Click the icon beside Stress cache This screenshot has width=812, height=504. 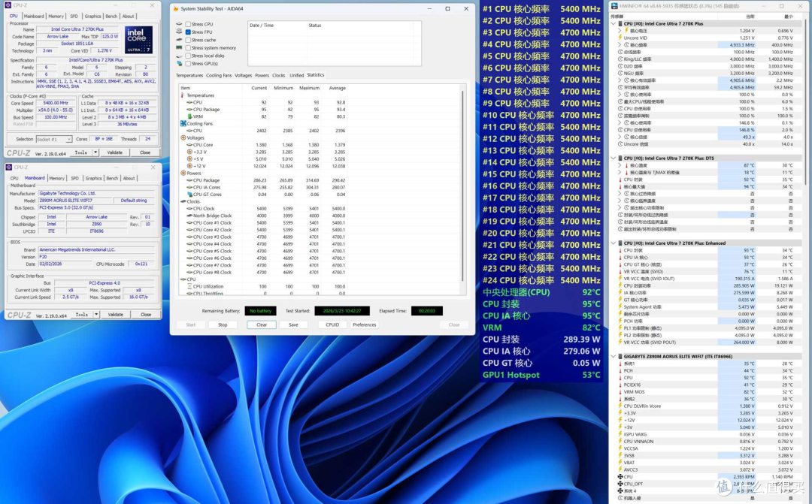[179, 40]
